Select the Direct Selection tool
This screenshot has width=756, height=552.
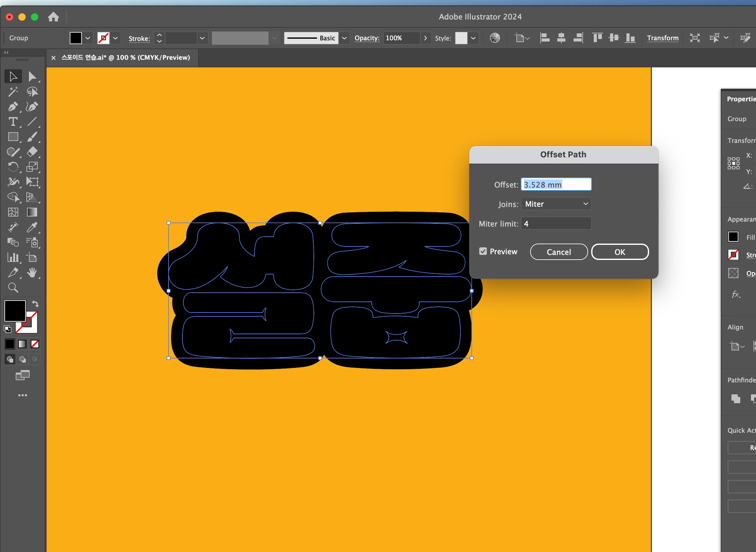pyautogui.click(x=32, y=76)
